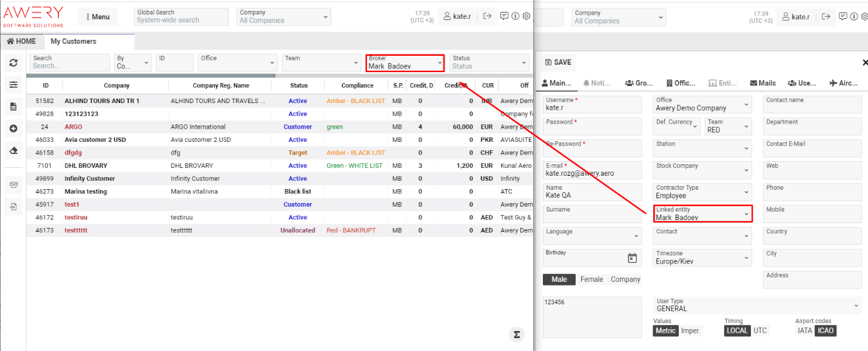The width and height of the screenshot is (868, 351).
Task: Open the ARGO customer record
Action: click(x=73, y=127)
